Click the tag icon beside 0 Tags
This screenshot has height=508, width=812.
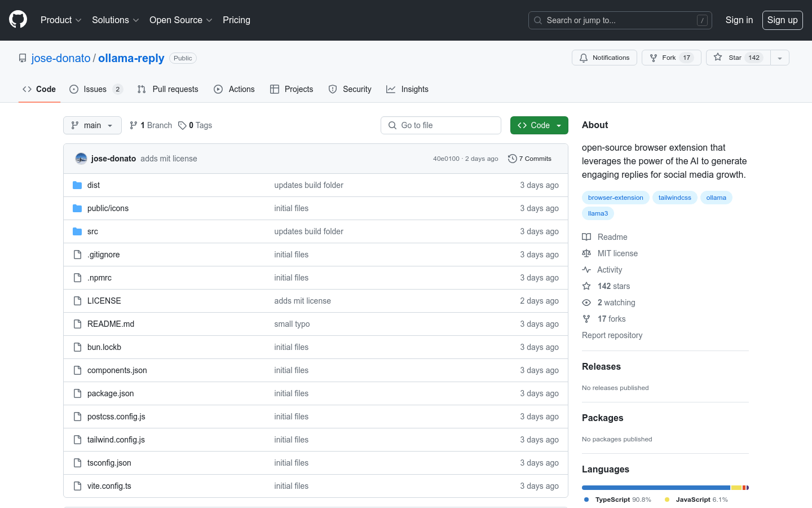pyautogui.click(x=182, y=125)
